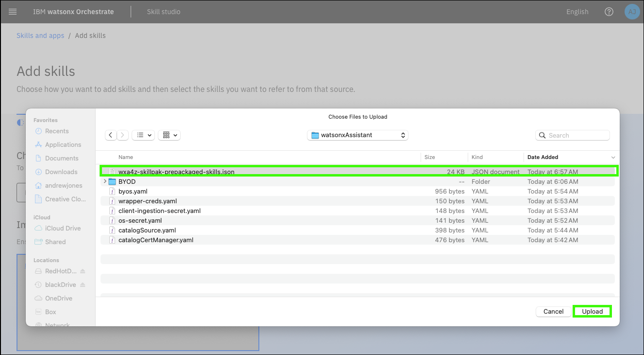
Task: Open the AJ user avatar menu
Action: coord(632,12)
